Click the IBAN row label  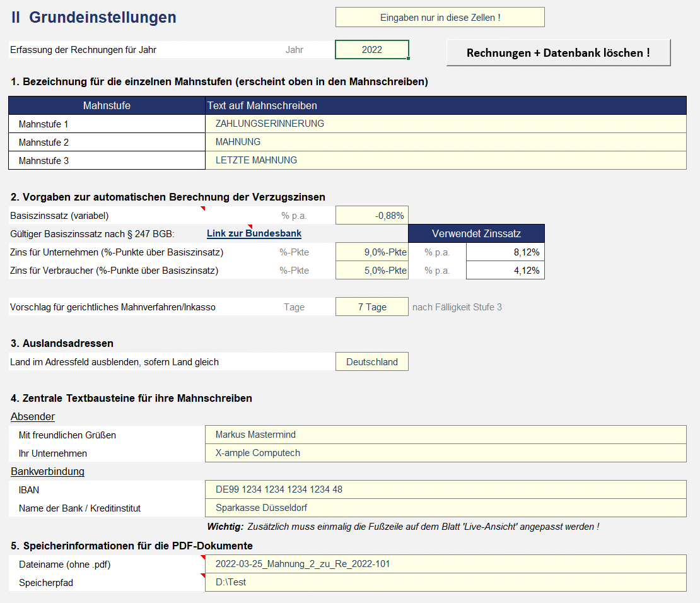pos(29,490)
